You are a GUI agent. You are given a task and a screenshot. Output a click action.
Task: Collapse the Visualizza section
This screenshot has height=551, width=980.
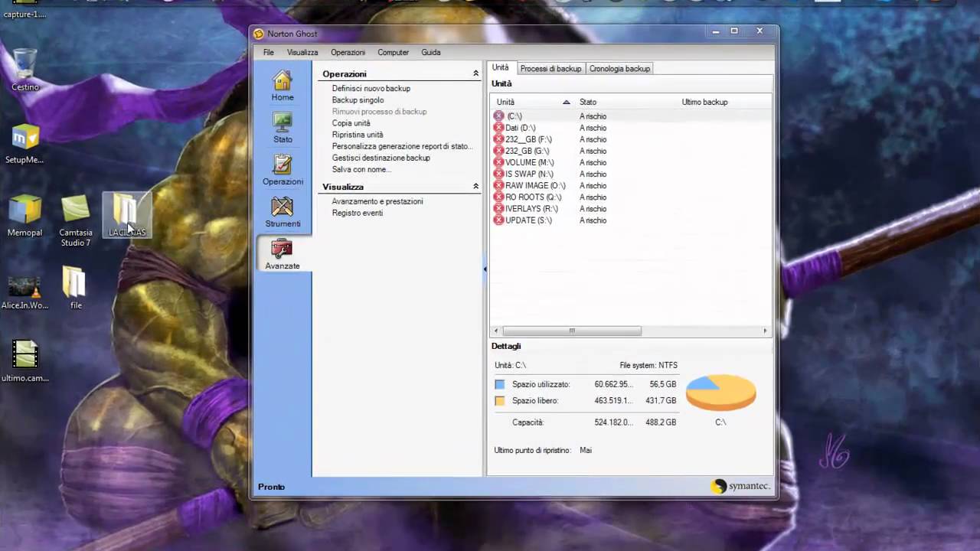tap(475, 187)
